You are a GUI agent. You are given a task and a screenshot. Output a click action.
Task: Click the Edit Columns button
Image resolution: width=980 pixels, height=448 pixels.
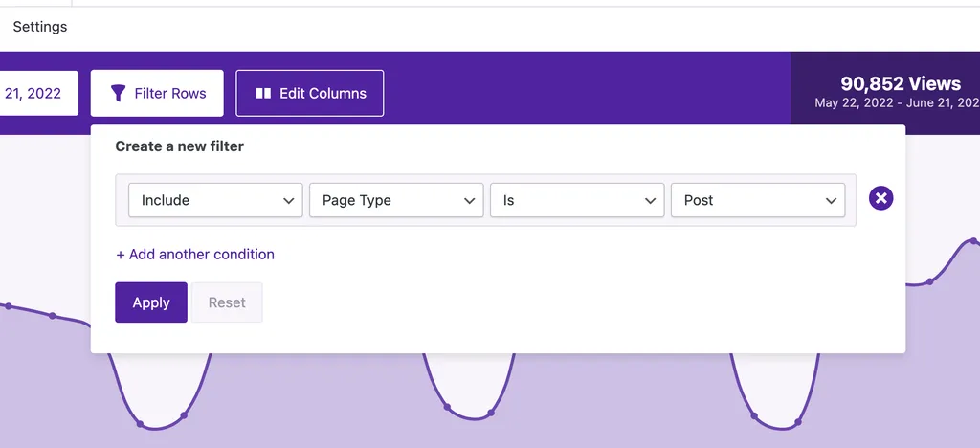[x=310, y=94]
